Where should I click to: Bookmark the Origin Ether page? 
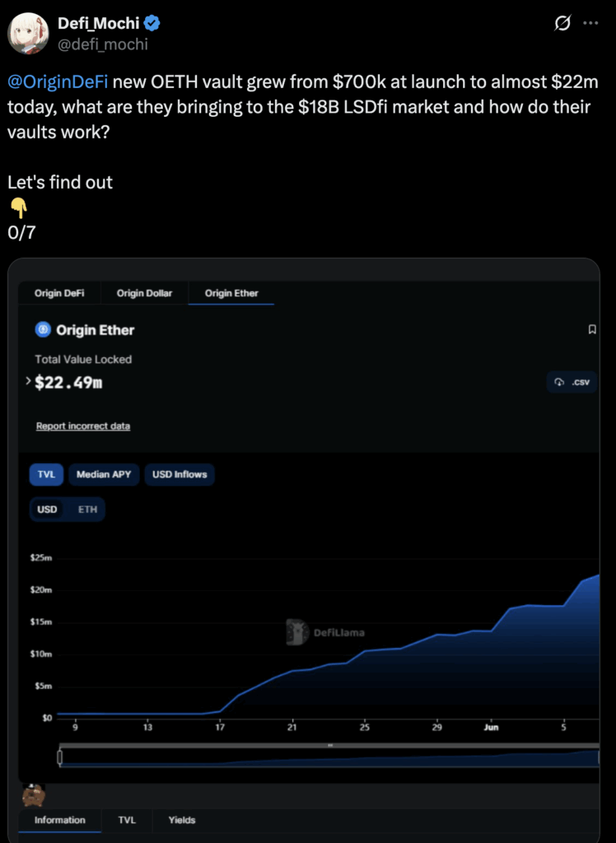(591, 330)
